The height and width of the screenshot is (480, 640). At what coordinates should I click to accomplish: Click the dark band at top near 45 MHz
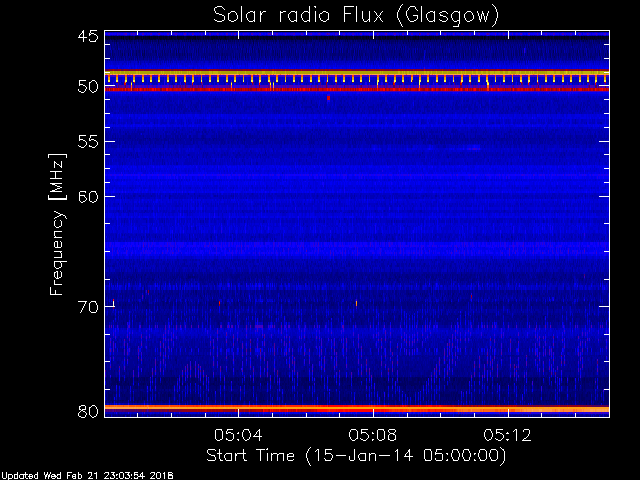point(356,36)
